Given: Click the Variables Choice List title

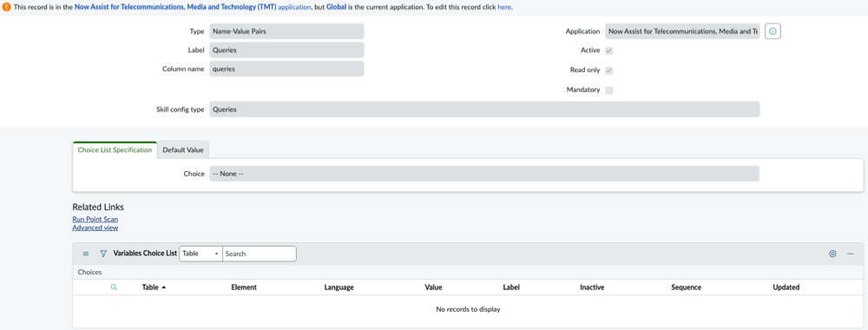Looking at the screenshot, I should tap(145, 253).
